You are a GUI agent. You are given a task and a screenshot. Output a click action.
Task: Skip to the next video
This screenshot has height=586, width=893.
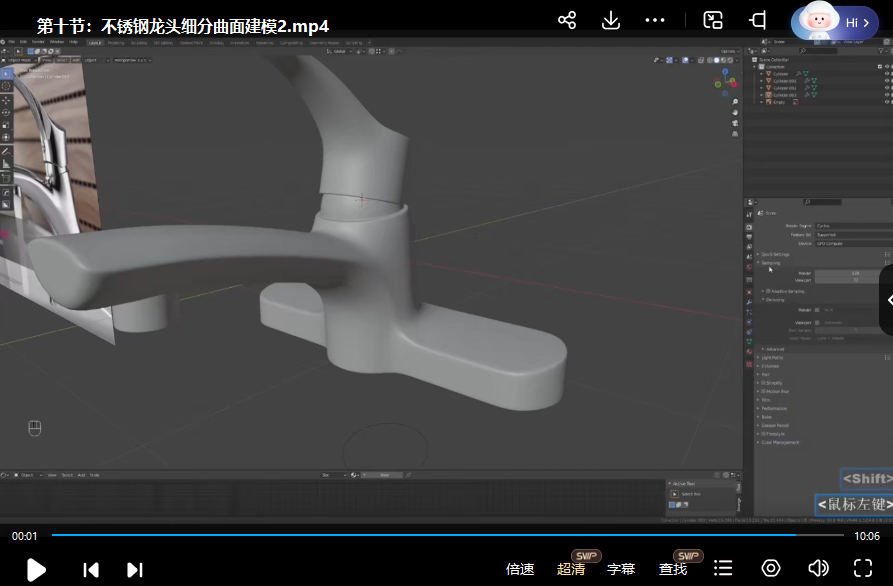click(135, 569)
